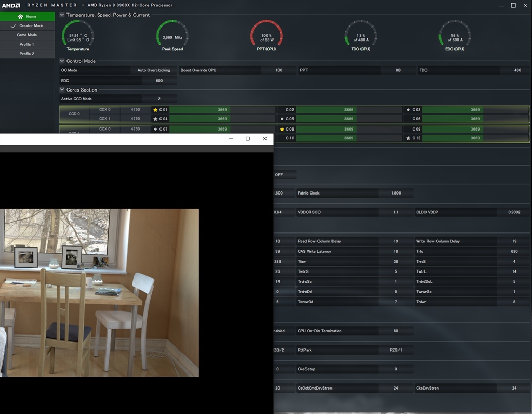The width and height of the screenshot is (532, 414).
Task: Click CCX 1 4750 value in CCD 0
Action: tap(136, 119)
